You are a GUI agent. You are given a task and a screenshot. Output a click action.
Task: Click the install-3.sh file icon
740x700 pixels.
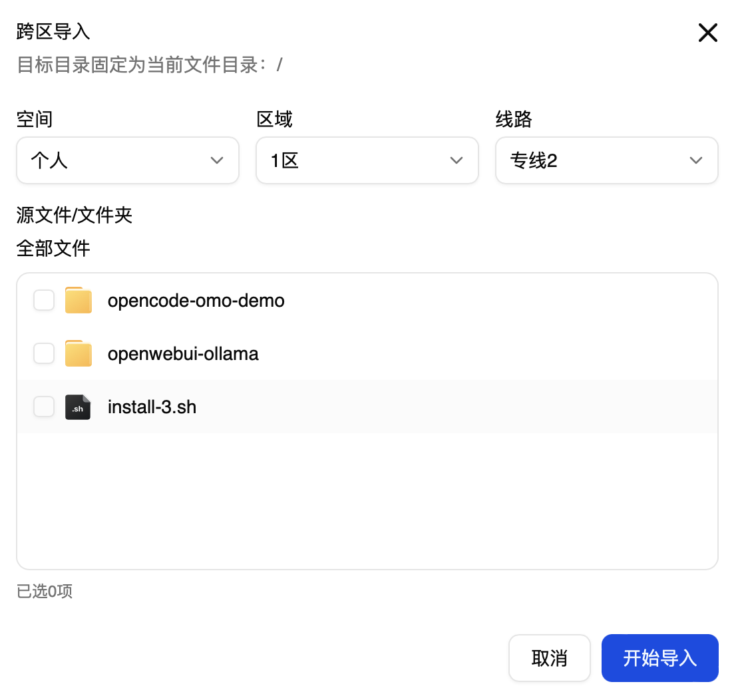78,407
